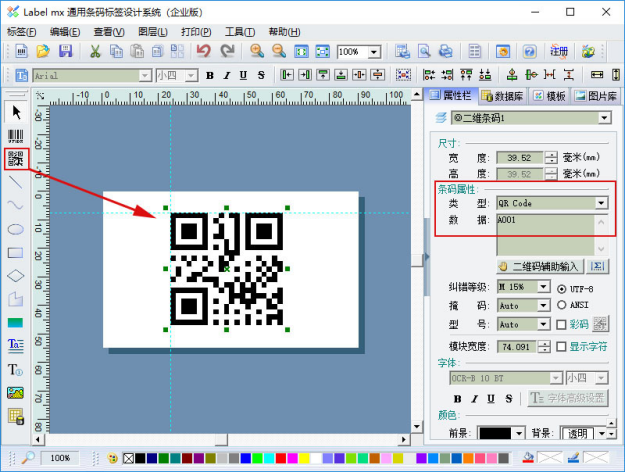
Task: Click the canvas vertical scrollbar down arrow
Action: pos(417,427)
